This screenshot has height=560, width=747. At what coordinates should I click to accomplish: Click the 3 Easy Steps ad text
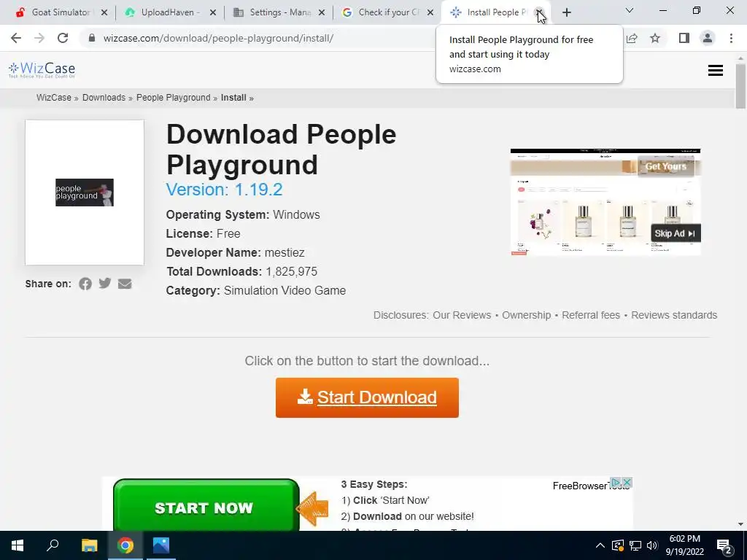coord(374,484)
